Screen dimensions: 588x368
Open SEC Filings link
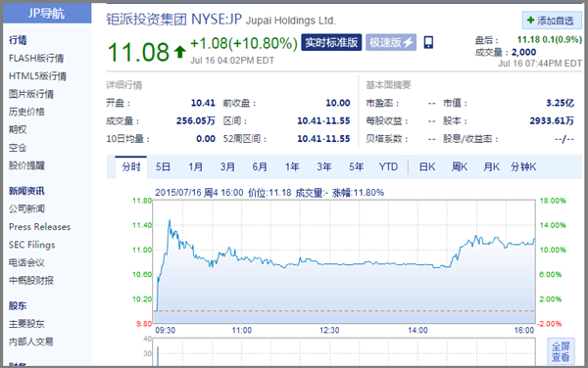click(32, 245)
